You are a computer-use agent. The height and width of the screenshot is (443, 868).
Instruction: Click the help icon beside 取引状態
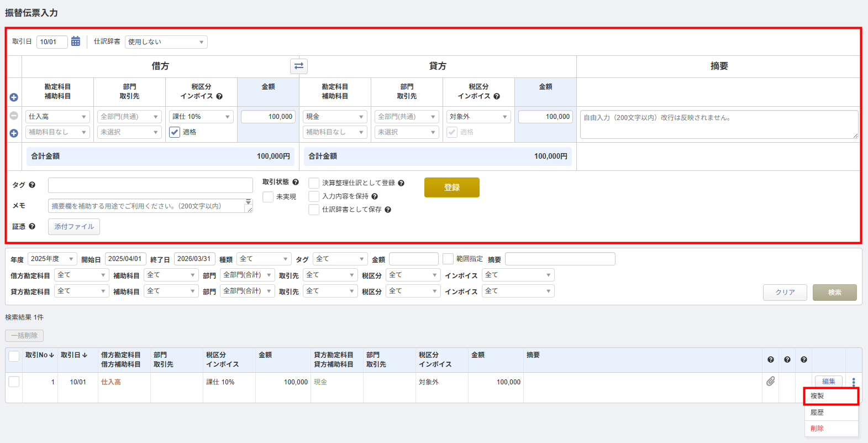point(296,182)
